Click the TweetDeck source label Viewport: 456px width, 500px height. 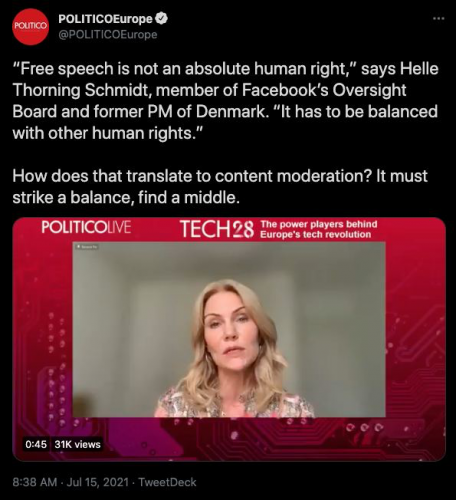point(167,482)
